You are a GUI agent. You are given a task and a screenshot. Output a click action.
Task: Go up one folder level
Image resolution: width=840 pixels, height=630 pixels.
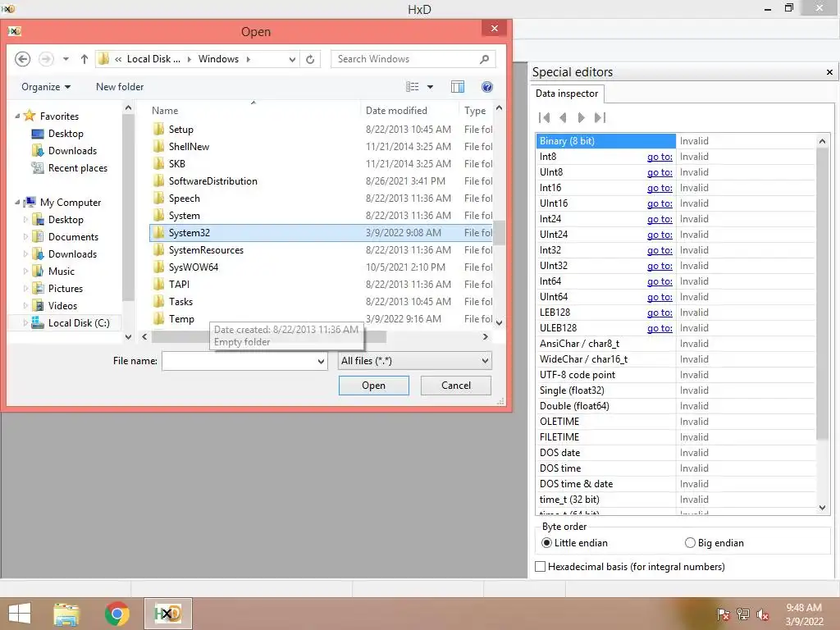pyautogui.click(x=84, y=59)
